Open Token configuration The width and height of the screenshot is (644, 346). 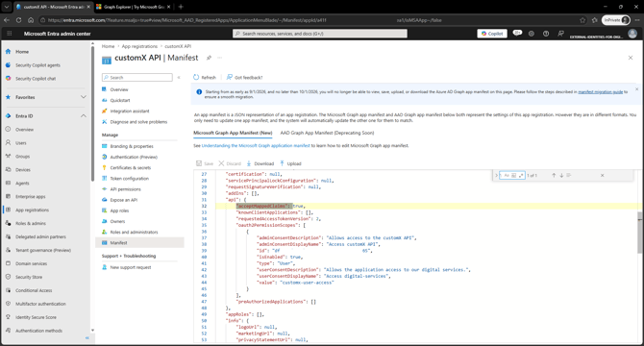pos(130,179)
